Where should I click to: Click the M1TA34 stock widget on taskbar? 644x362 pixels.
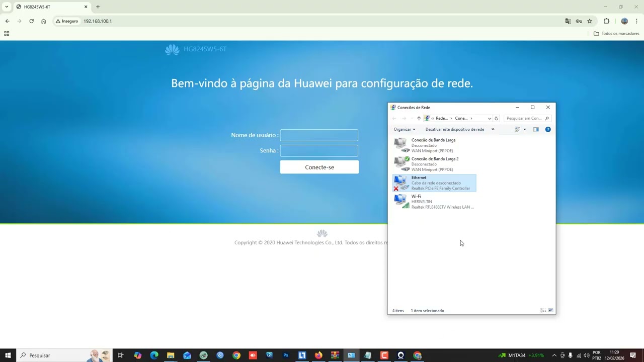(521, 355)
